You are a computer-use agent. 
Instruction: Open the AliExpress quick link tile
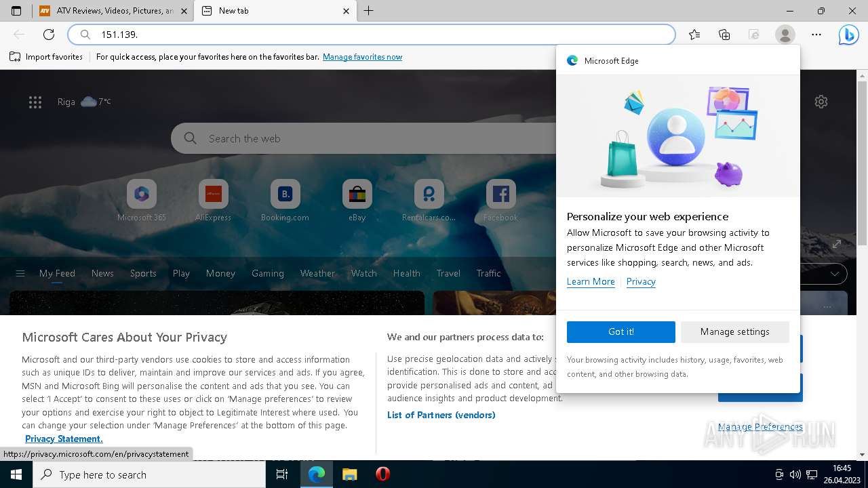(x=214, y=201)
